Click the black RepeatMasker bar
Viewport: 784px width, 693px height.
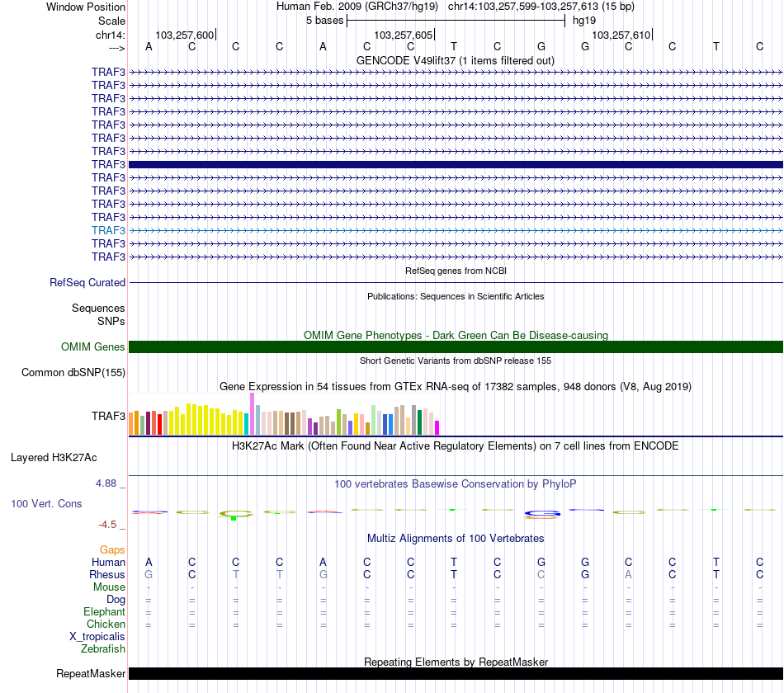click(x=456, y=673)
